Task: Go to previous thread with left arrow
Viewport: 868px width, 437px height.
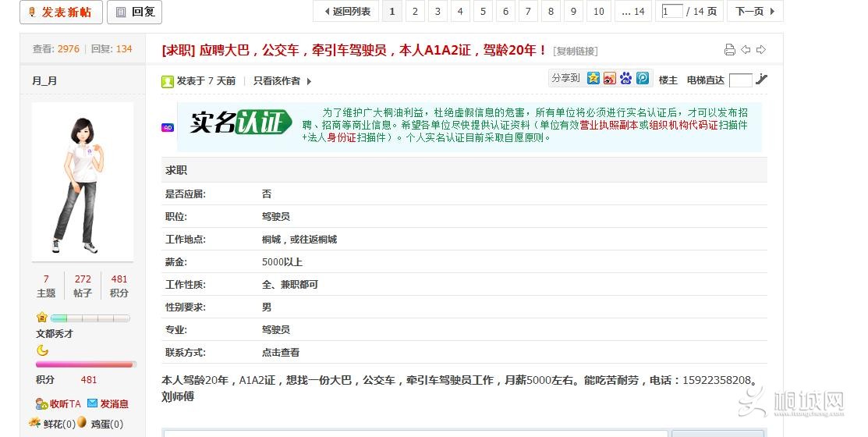Action: (x=746, y=50)
